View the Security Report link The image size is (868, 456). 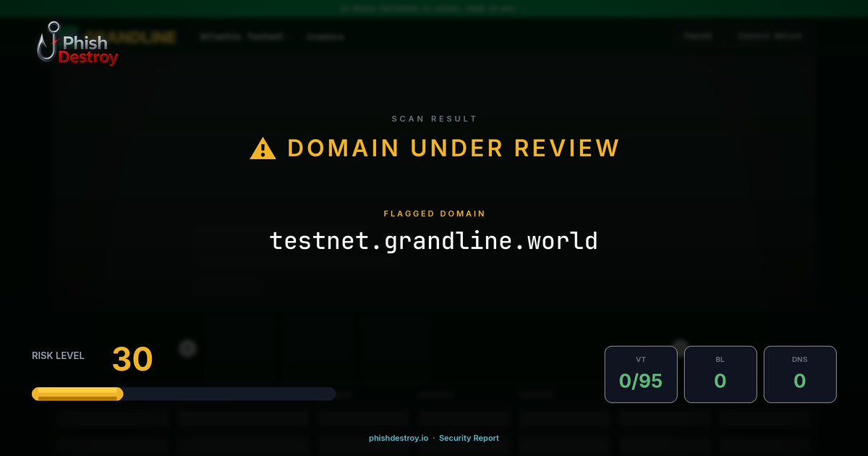[x=469, y=438]
